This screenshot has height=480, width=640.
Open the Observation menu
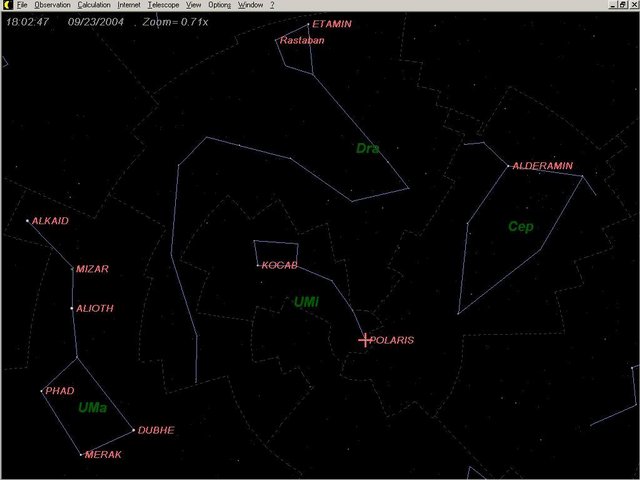[x=52, y=5]
